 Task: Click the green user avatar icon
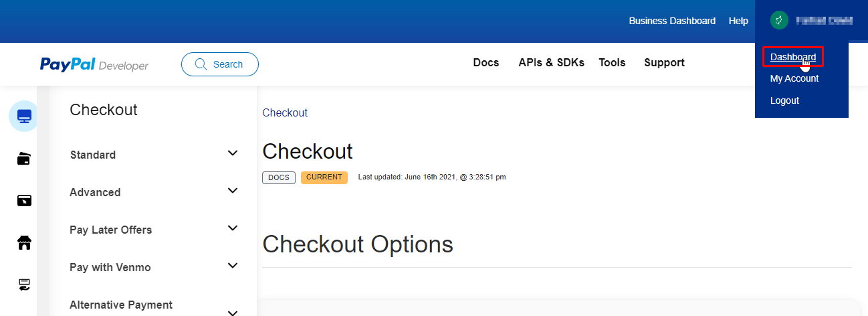(778, 21)
